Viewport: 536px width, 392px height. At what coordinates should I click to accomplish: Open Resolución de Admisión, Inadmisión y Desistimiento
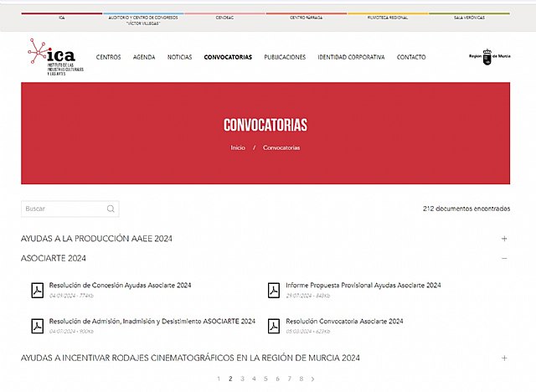tap(152, 322)
